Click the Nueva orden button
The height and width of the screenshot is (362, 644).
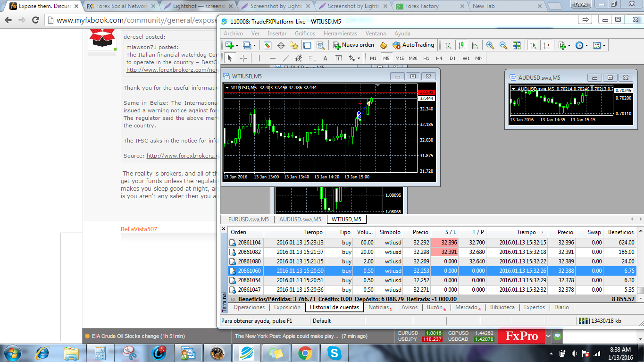click(x=354, y=45)
